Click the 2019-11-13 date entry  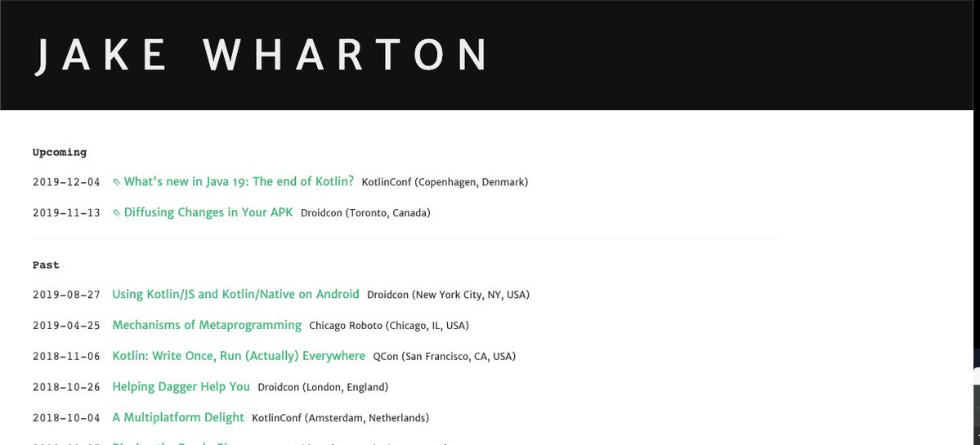pos(66,213)
